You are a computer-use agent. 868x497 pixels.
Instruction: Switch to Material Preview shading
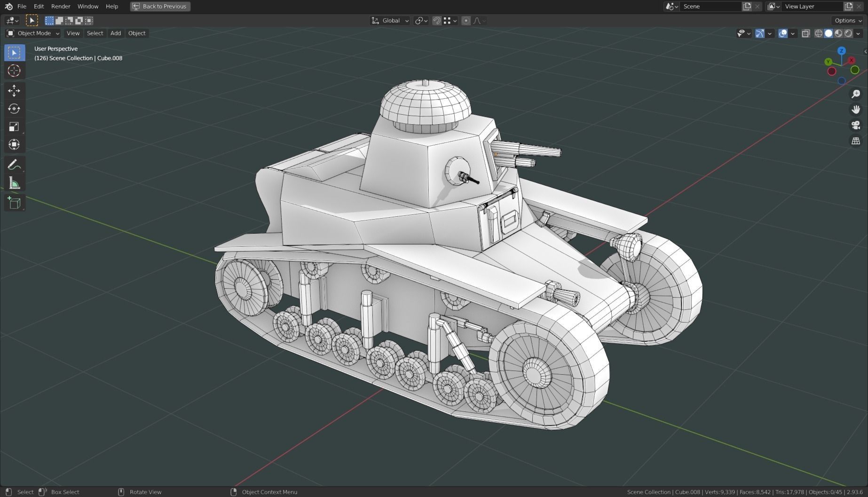838,33
